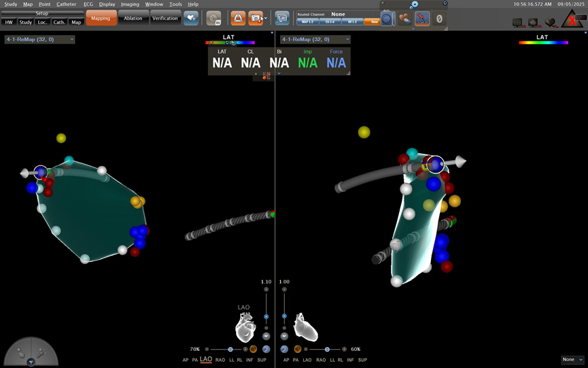Click the orange catheter shape toolbar icon
This screenshot has height=368, width=588.
[x=237, y=18]
